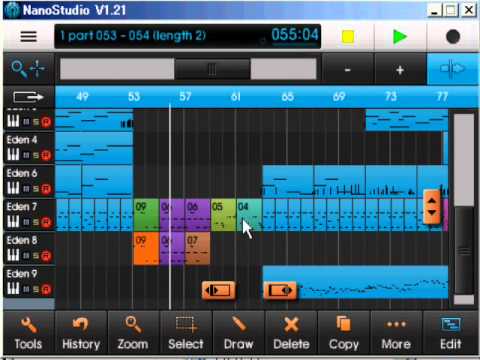The height and width of the screenshot is (360, 480).
Task: Toggle record arm on Eden 7
Action: 46,222
